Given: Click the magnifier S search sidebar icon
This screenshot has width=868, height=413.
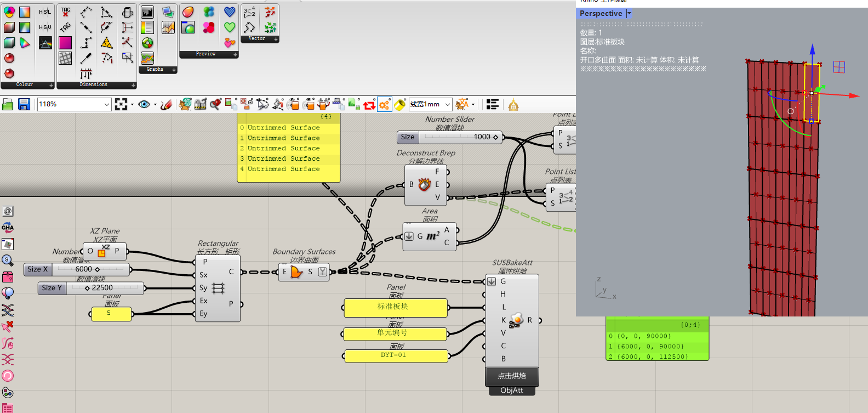Looking at the screenshot, I should click(x=8, y=260).
